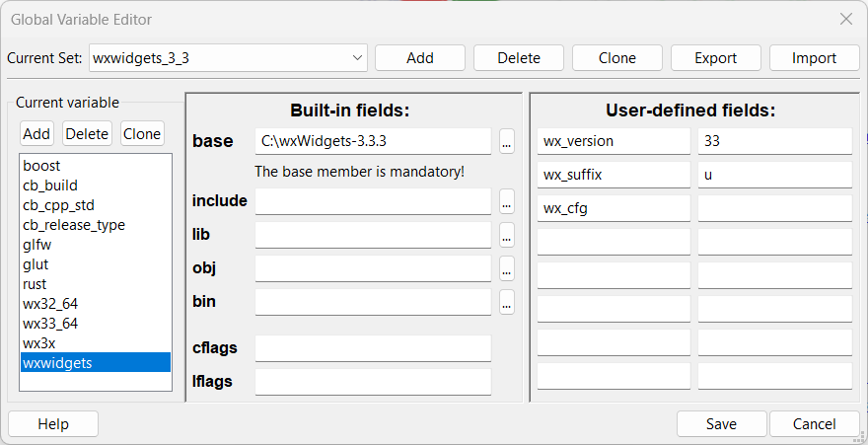The image size is (868, 445).
Task: Delete the current variable
Action: [x=87, y=134]
